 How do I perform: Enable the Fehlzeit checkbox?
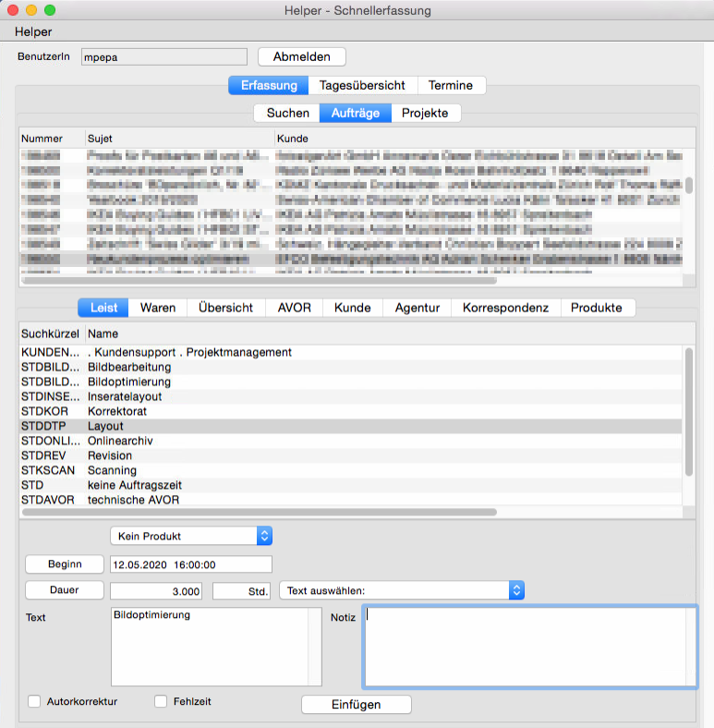tap(161, 701)
